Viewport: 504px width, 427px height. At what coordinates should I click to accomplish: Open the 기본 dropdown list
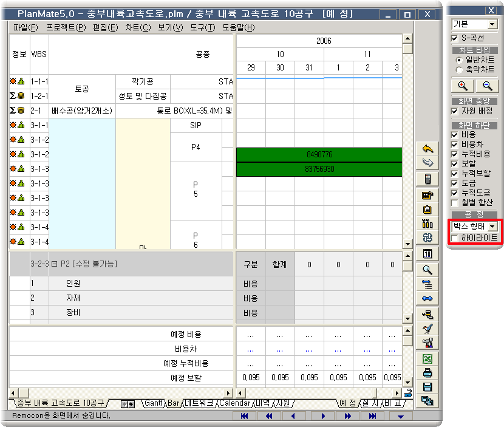tap(492, 25)
